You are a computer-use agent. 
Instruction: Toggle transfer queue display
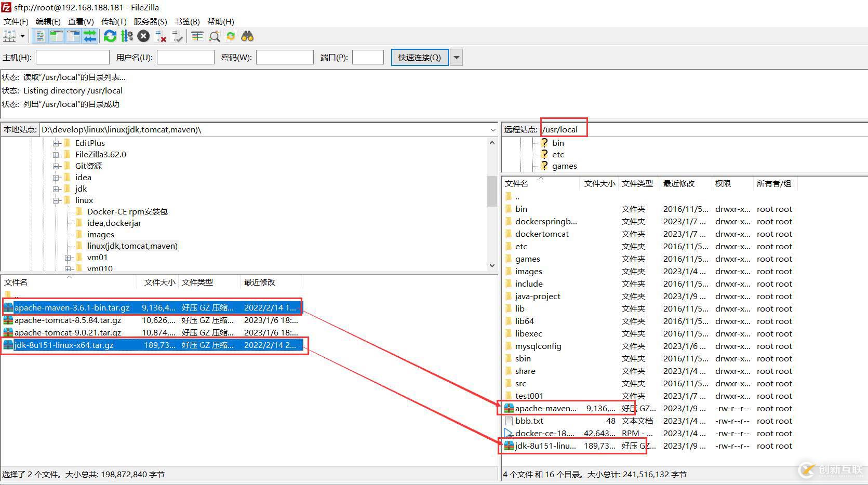[x=90, y=36]
